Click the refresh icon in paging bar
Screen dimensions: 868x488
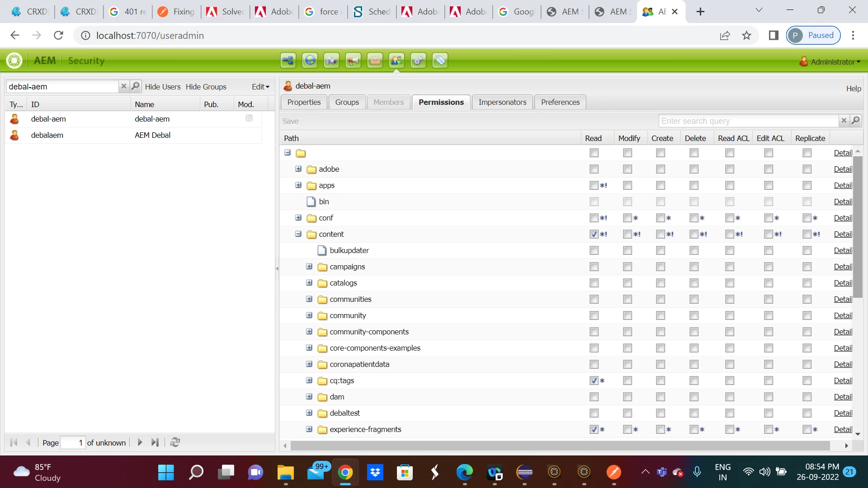tap(175, 442)
